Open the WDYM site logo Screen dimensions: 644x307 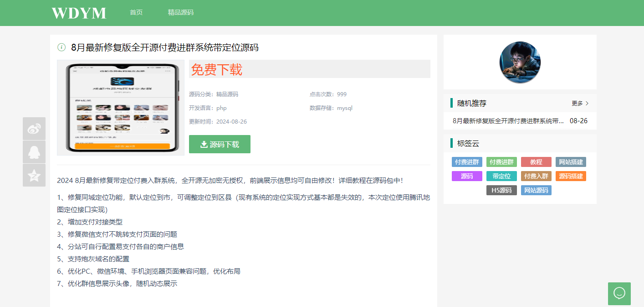78,13
